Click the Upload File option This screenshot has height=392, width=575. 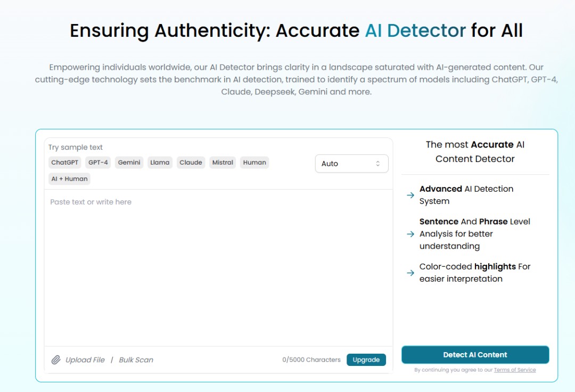click(x=85, y=360)
